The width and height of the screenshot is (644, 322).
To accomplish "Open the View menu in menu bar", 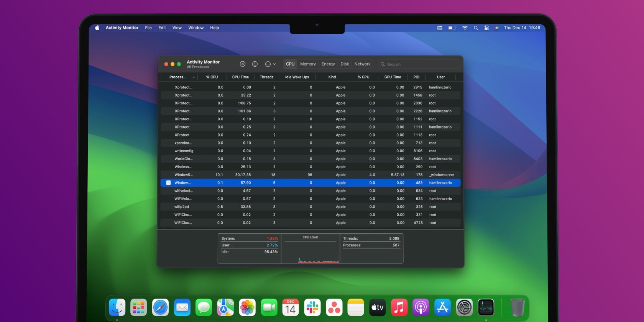I will coord(177,28).
